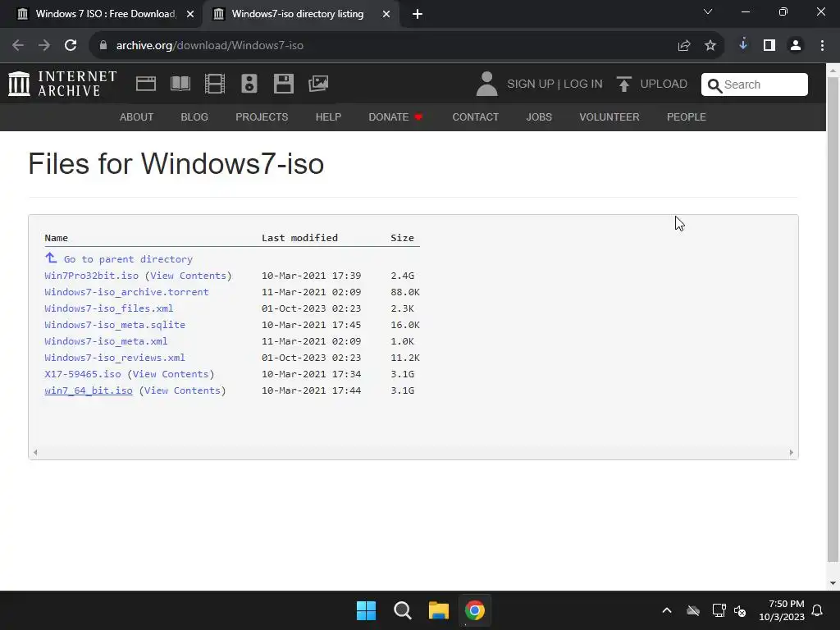The height and width of the screenshot is (630, 840).
Task: Reload the page
Action: [71, 46]
